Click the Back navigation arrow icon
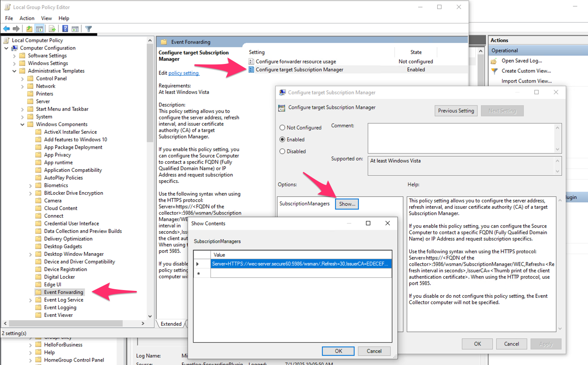The width and height of the screenshot is (588, 365). (6, 28)
